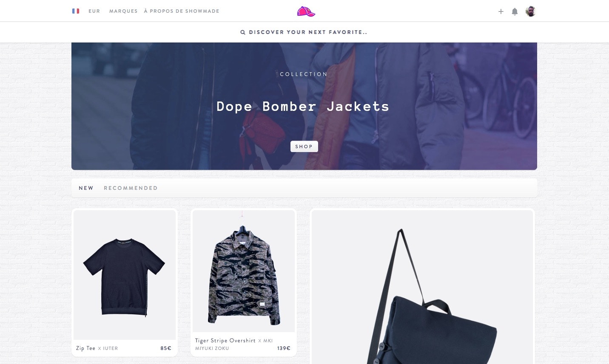Image resolution: width=609 pixels, height=364 pixels.
Task: Open À propos de Showmade page
Action: [x=182, y=11]
